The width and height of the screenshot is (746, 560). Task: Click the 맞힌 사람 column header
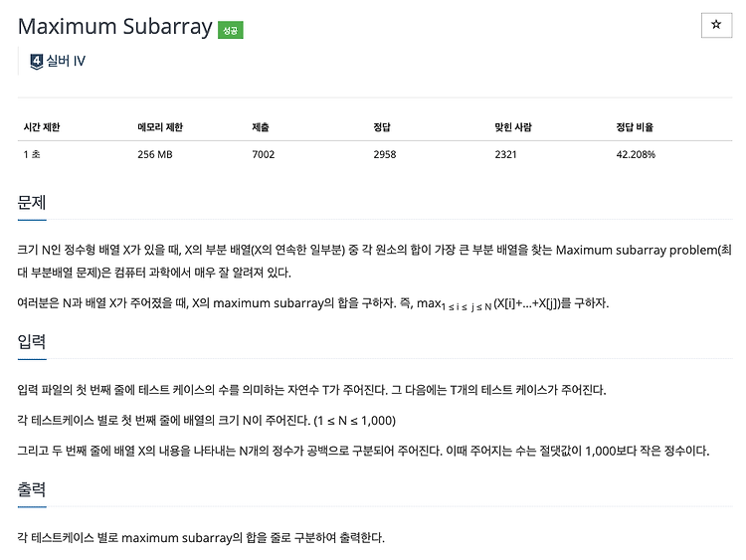pyautogui.click(x=513, y=127)
